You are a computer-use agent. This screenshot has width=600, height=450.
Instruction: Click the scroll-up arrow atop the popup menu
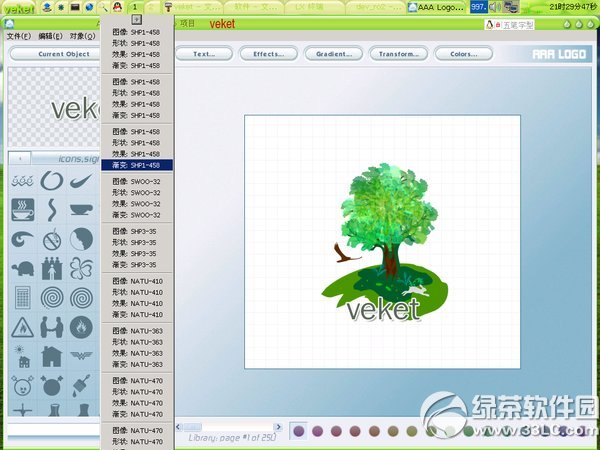coord(137,19)
